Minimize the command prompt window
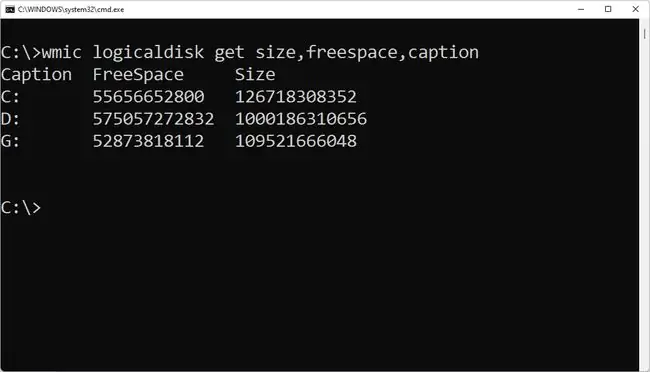The width and height of the screenshot is (650, 372). (x=581, y=9)
